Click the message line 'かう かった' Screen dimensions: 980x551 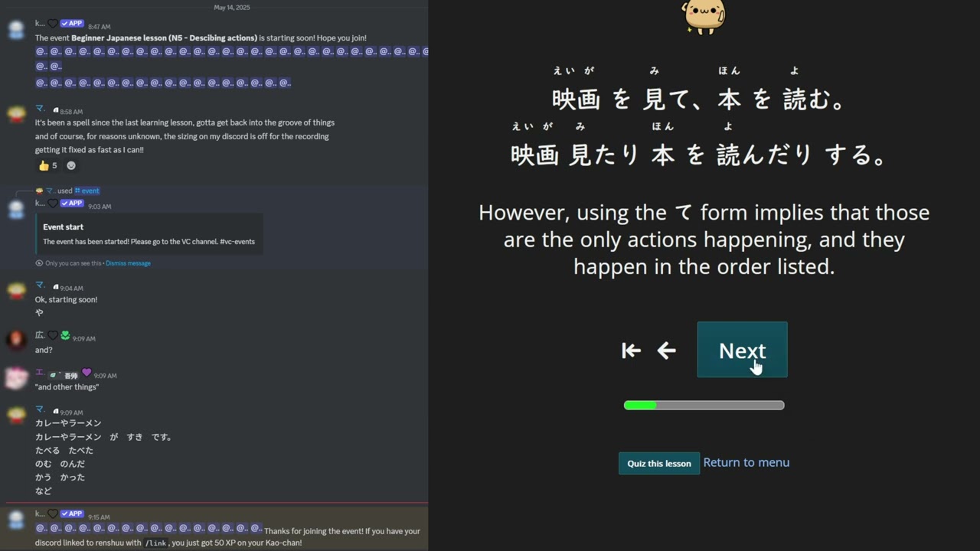(60, 477)
